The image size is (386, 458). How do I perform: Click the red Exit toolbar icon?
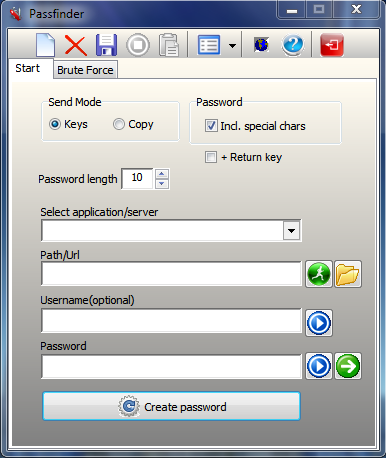332,45
